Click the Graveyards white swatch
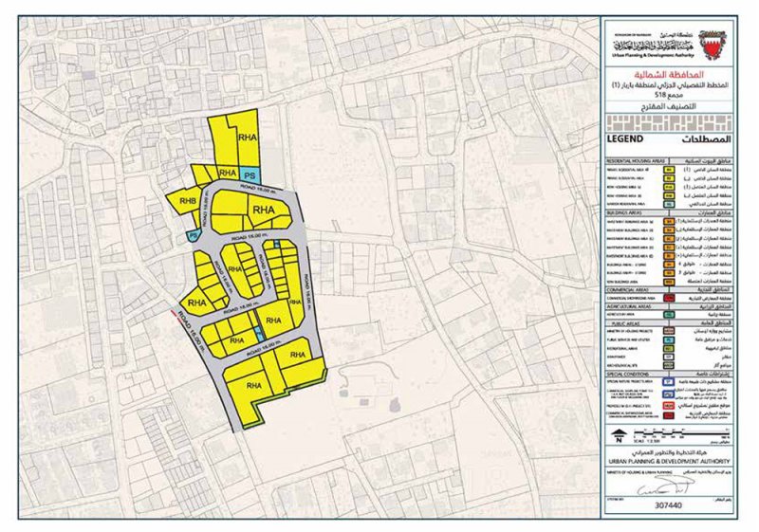Image resolution: width=759 pixels, height=532 pixels. (x=669, y=358)
